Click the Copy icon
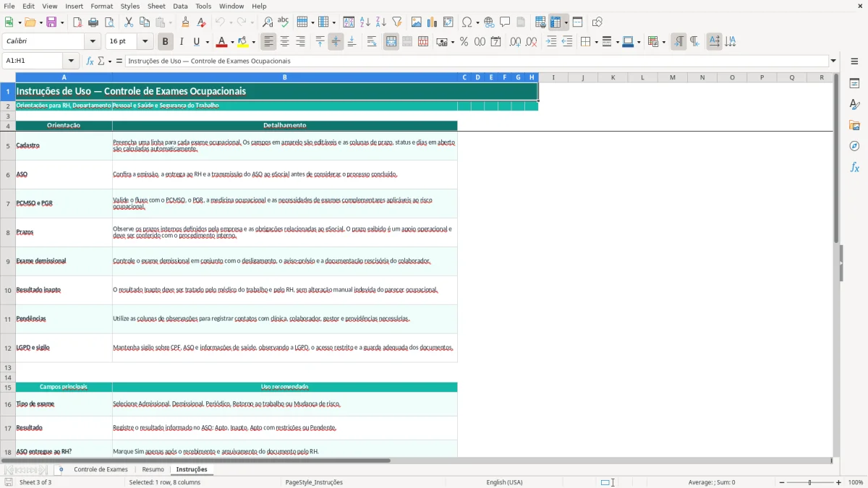868x488 pixels. click(x=145, y=22)
